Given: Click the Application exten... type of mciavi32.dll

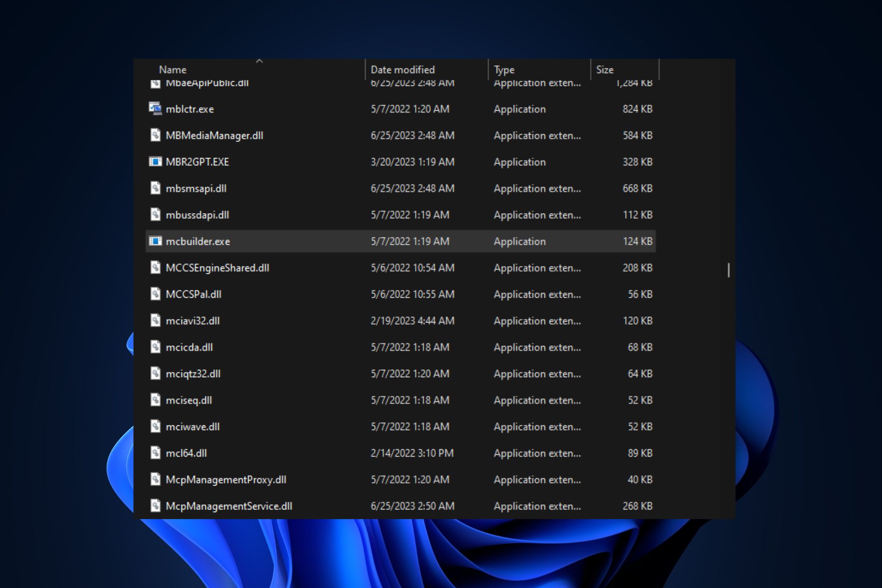Looking at the screenshot, I should point(537,321).
